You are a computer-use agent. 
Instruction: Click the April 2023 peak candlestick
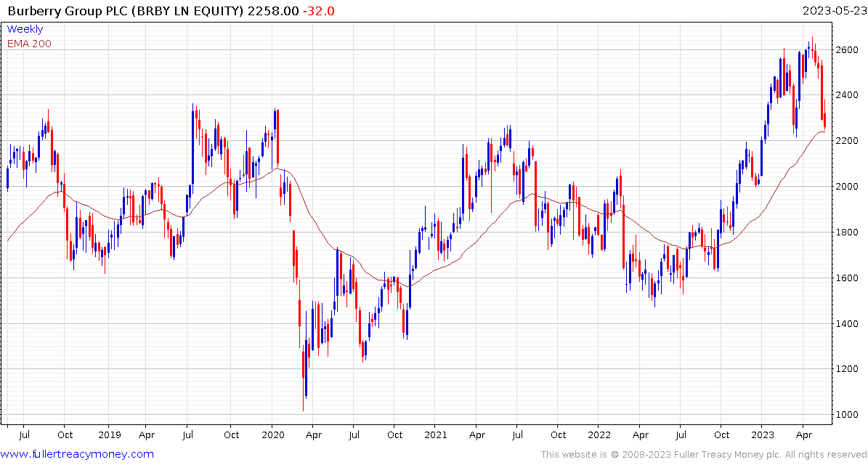point(812,48)
